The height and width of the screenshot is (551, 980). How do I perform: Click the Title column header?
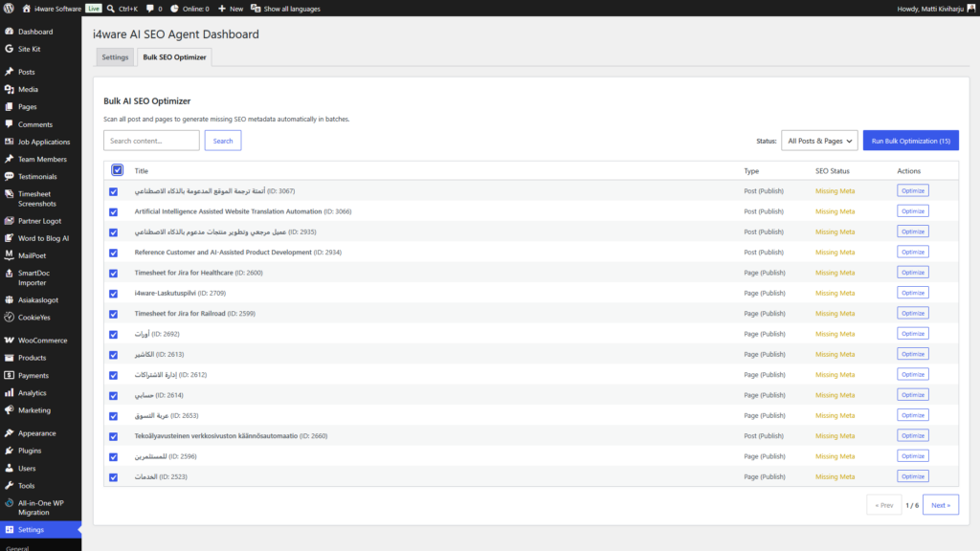(142, 170)
